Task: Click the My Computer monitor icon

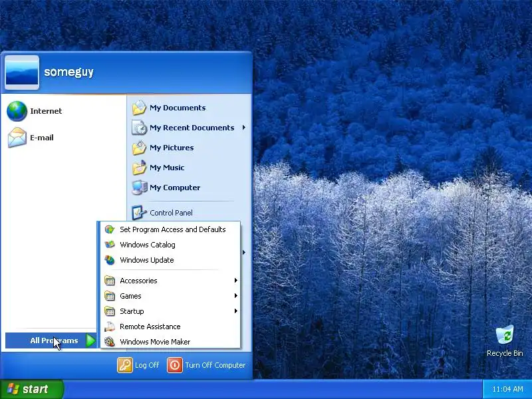Action: [139, 188]
